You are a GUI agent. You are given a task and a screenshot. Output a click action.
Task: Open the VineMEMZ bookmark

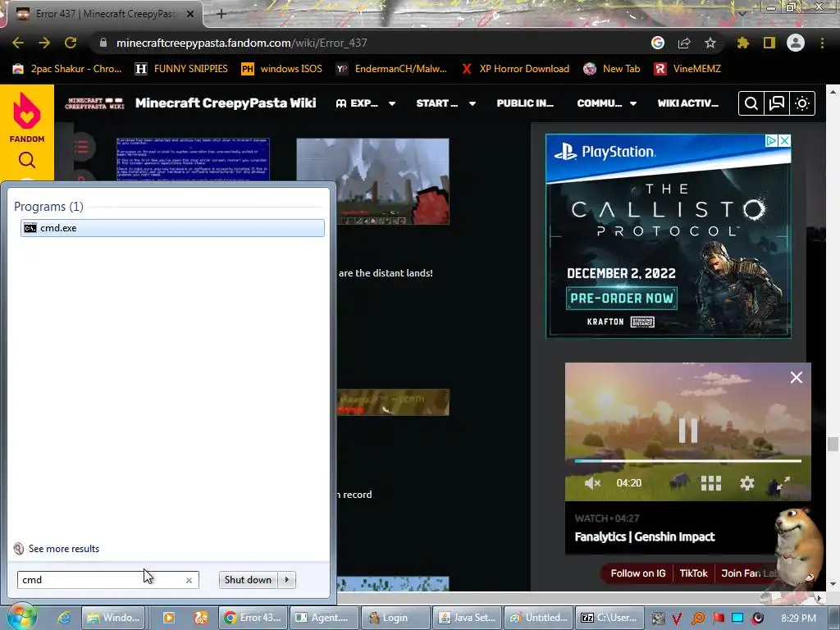pos(688,69)
